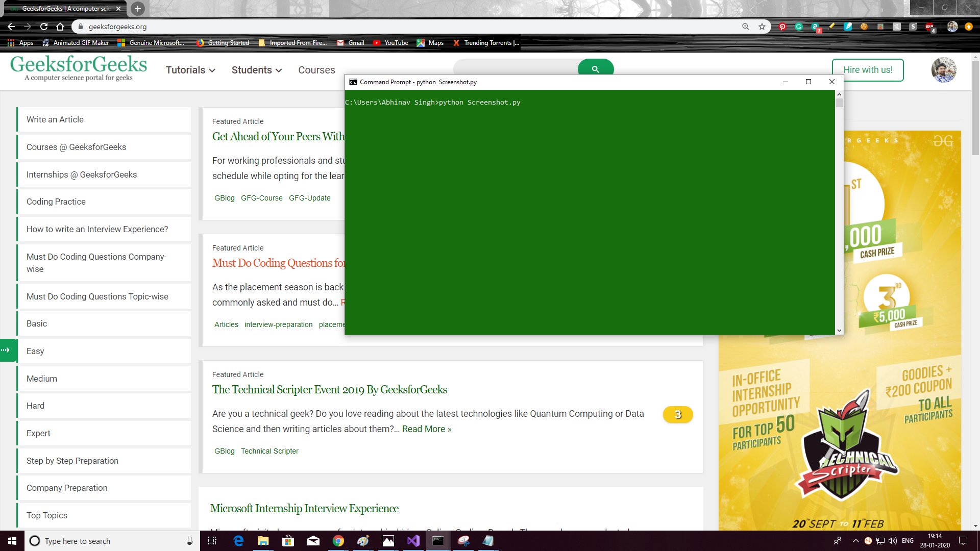Click the green search magnifier button
The image size is (980, 551).
pyautogui.click(x=595, y=68)
